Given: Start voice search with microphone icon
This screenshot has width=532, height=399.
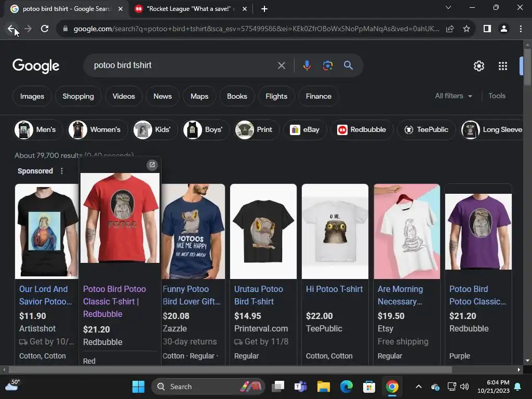Looking at the screenshot, I should pyautogui.click(x=307, y=65).
